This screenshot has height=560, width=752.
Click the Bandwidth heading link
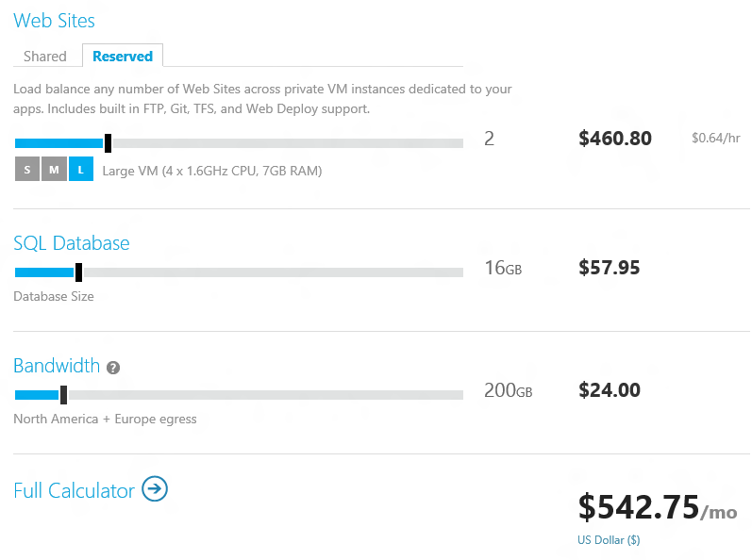[57, 366]
